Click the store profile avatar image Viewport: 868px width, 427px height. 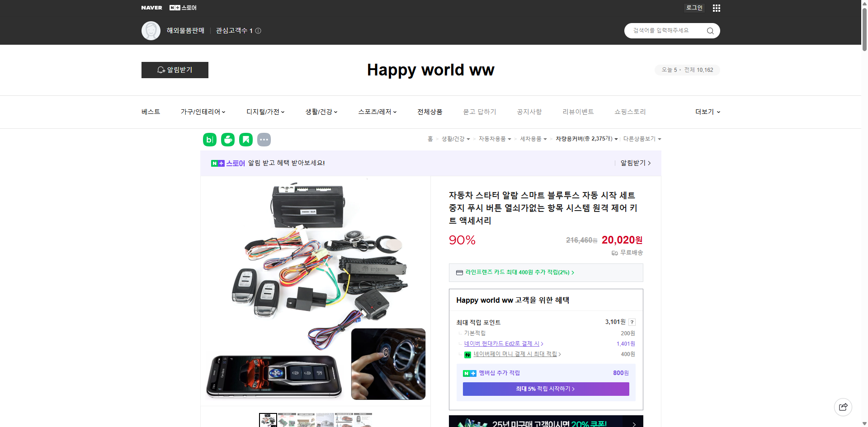(x=151, y=30)
